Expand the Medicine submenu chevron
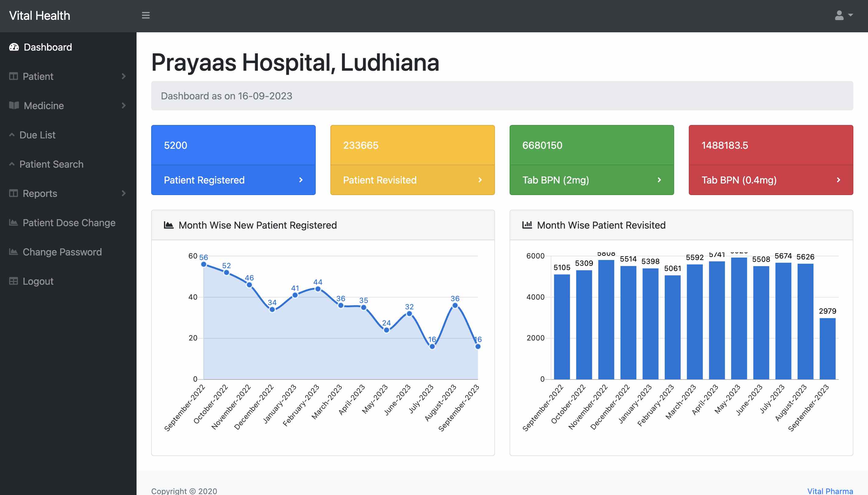Viewport: 868px width, 495px height. (124, 105)
